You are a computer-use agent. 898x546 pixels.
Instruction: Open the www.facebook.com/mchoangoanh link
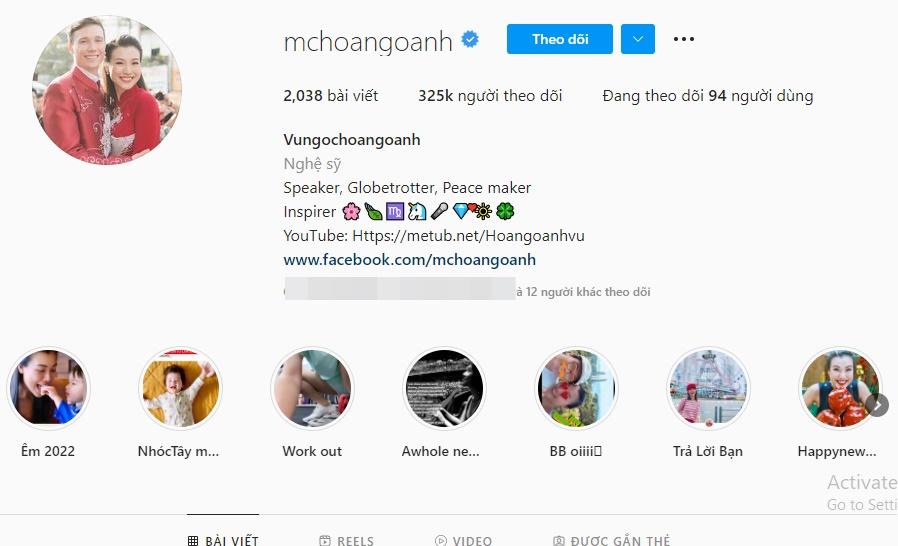(x=409, y=260)
